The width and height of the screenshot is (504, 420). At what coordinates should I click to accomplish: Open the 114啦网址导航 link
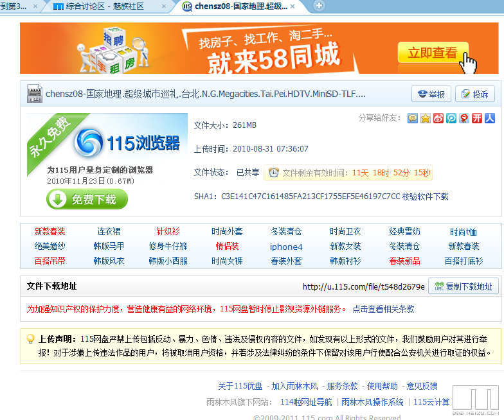point(306,402)
